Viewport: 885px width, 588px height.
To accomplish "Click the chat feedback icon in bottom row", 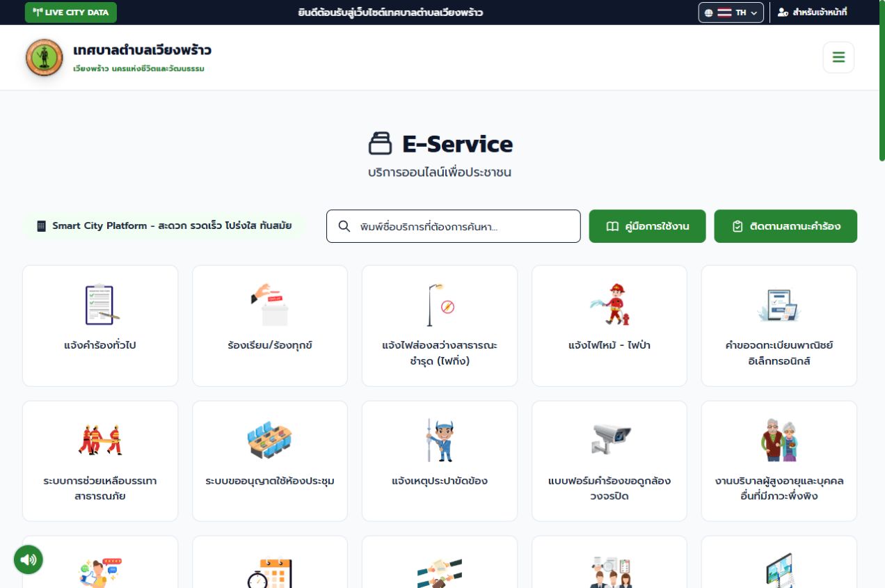I will pyautogui.click(x=100, y=572).
